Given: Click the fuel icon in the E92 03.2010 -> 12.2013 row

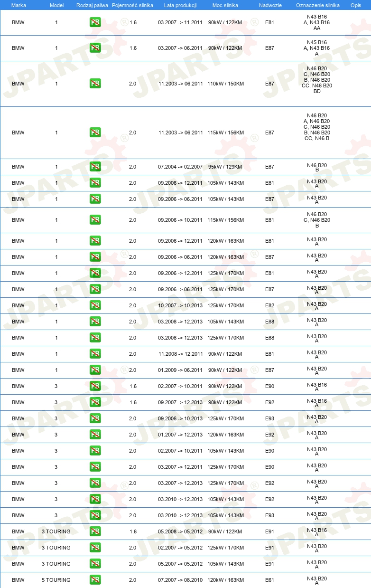Looking at the screenshot, I should coord(95,499).
